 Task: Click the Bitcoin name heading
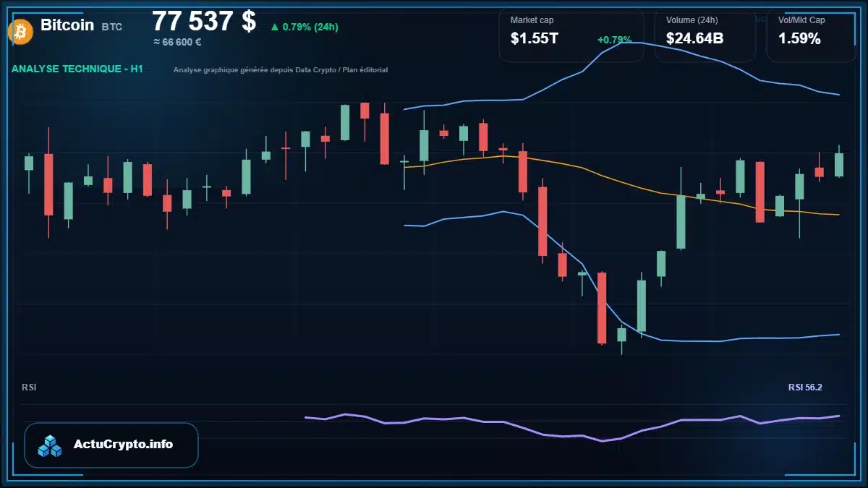(x=67, y=25)
